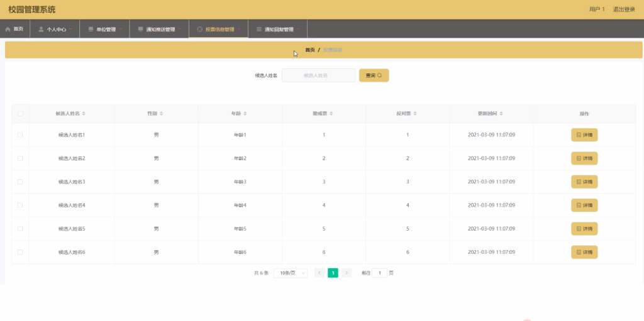
Task: View 详情 for 候选人姓名3
Action: 584,182
